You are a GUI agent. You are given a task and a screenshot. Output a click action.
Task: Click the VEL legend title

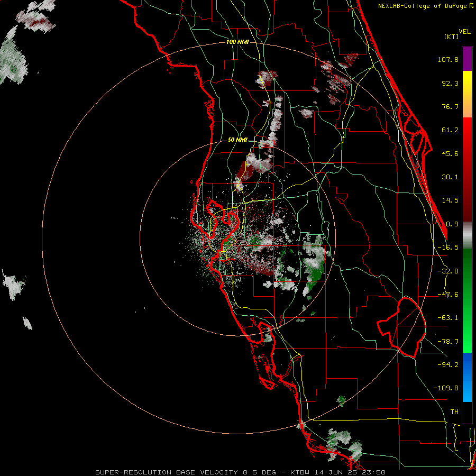464,32
